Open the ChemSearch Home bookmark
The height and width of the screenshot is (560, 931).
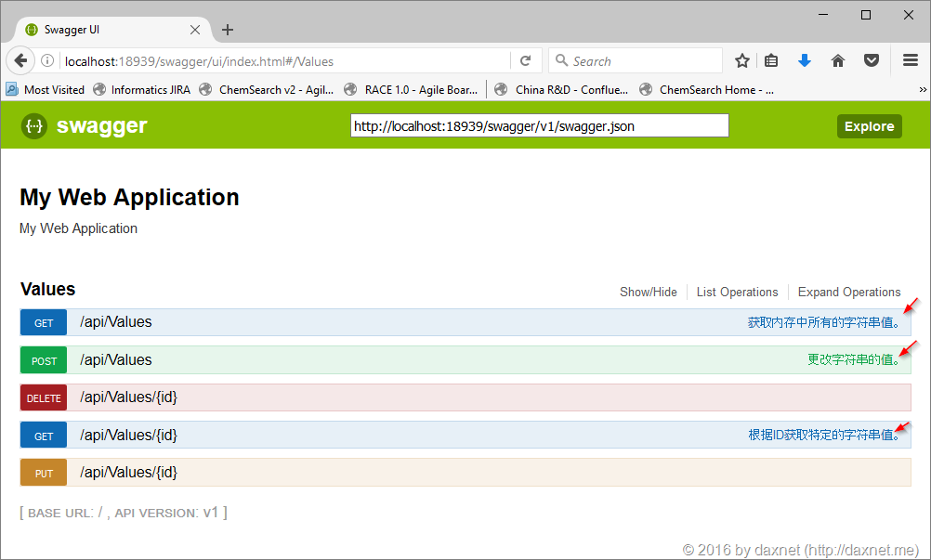(x=706, y=89)
